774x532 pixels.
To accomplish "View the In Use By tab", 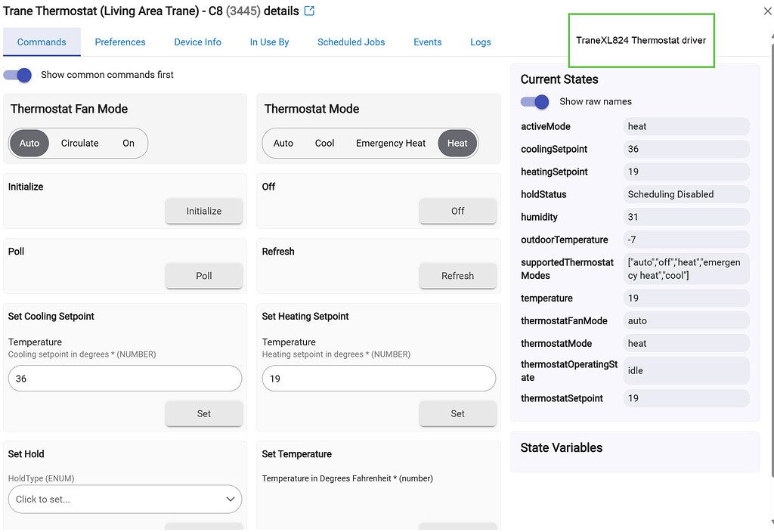I will 269,42.
